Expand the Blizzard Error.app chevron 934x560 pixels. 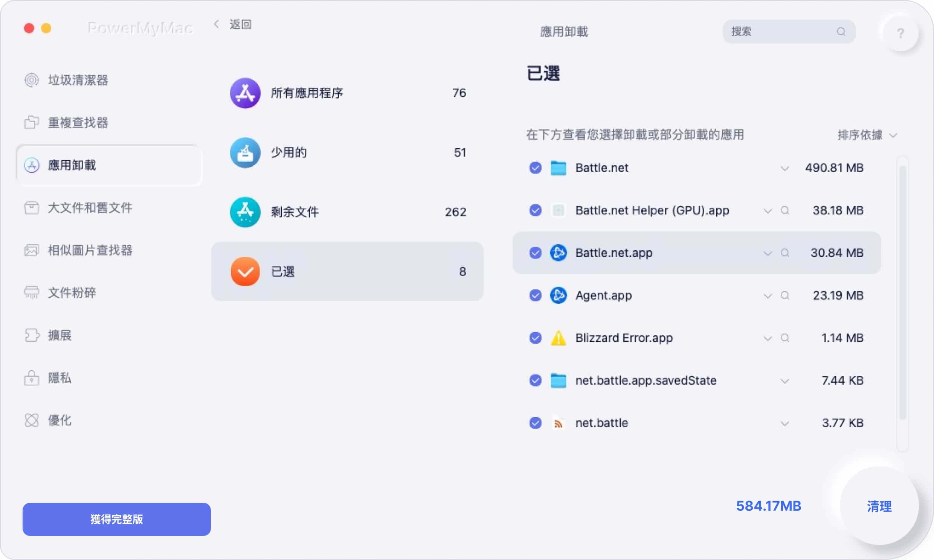coord(768,338)
